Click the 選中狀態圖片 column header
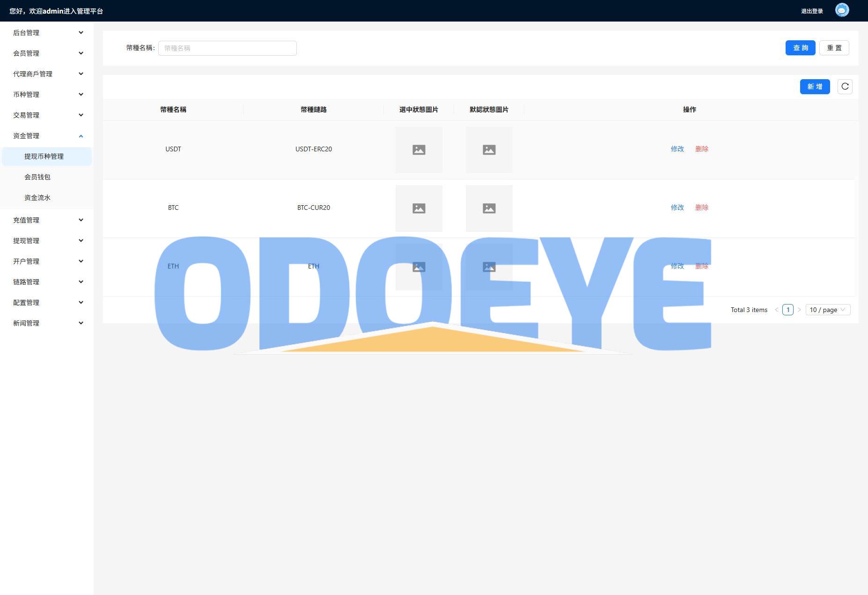Screen dimensions: 868x595 [419, 110]
